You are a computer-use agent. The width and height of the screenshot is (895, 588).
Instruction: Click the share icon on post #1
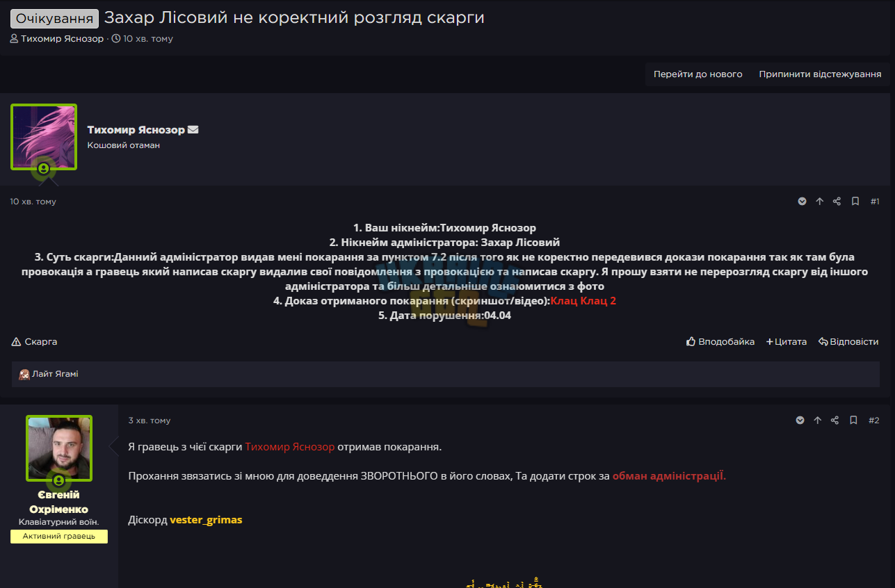tap(837, 202)
